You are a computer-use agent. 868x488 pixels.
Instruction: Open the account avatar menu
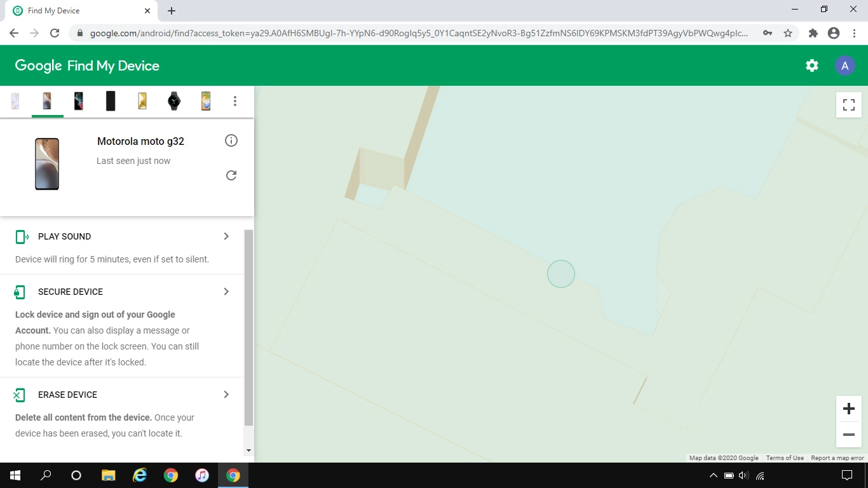844,65
